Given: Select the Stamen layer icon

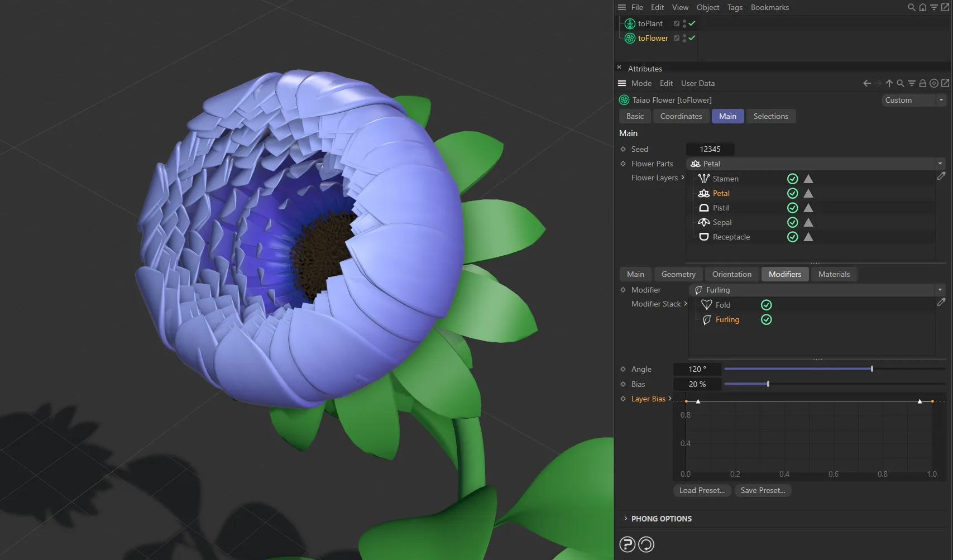Looking at the screenshot, I should [703, 179].
